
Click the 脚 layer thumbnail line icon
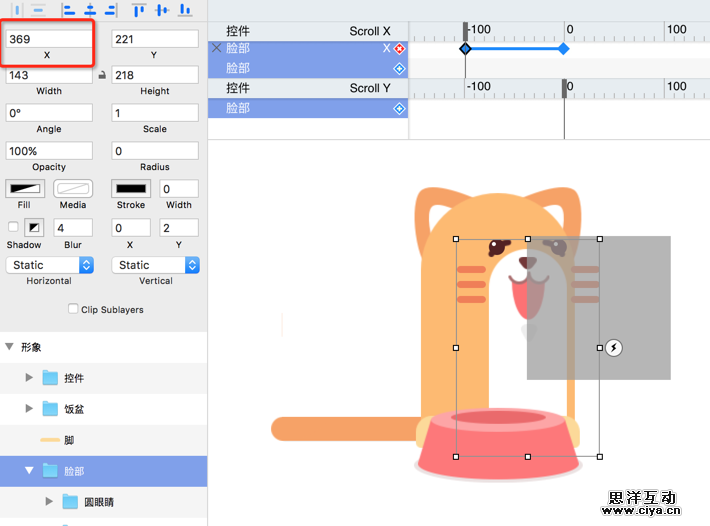click(x=50, y=440)
